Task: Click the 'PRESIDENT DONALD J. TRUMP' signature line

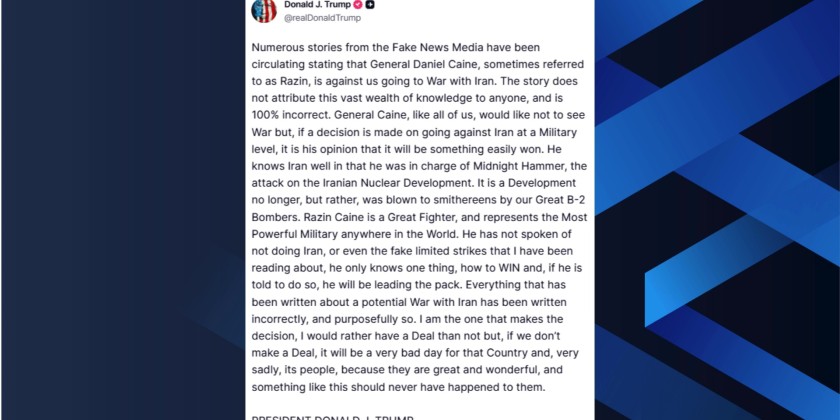Action: click(x=330, y=415)
